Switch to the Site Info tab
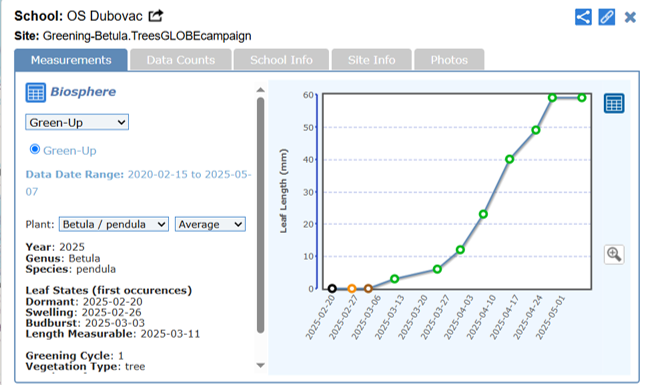 [371, 60]
